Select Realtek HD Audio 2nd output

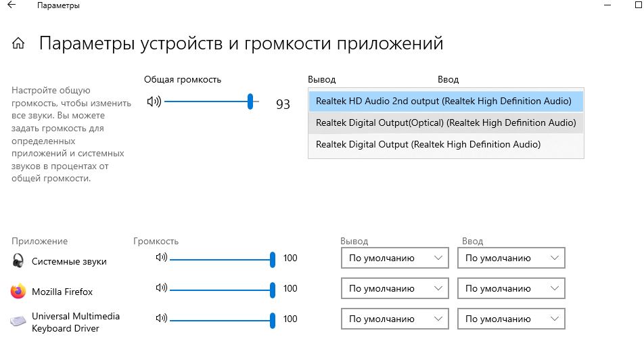coord(444,101)
